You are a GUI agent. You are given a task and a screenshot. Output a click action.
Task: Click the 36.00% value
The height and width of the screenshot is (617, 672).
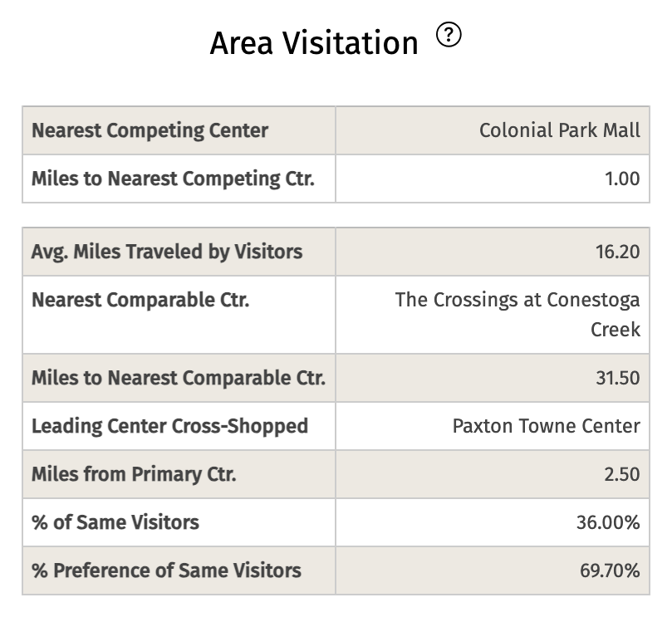click(608, 522)
